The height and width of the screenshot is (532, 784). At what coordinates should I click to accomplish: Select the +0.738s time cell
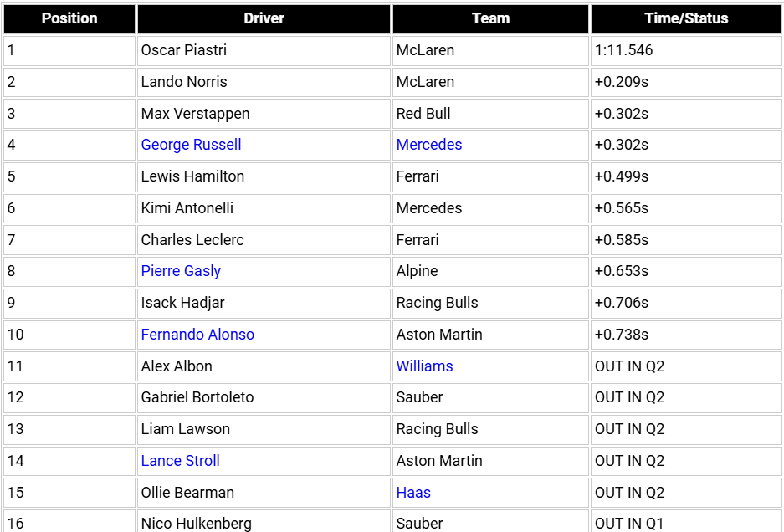[x=686, y=335]
